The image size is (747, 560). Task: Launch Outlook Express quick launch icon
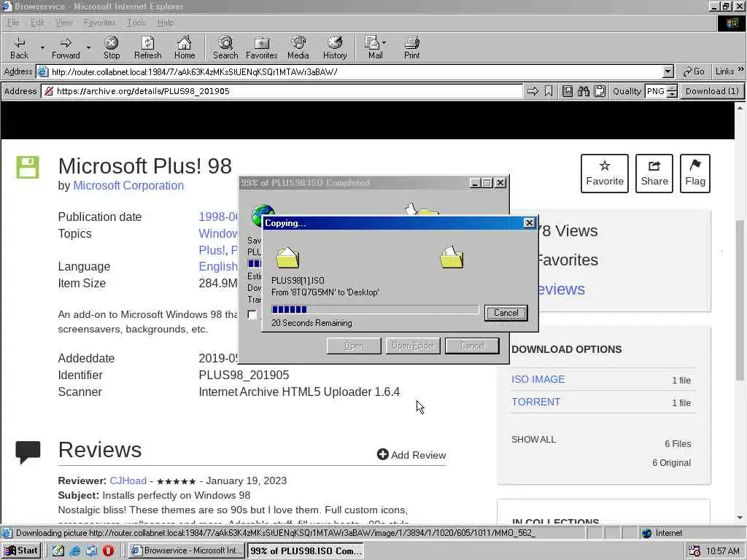(91, 551)
